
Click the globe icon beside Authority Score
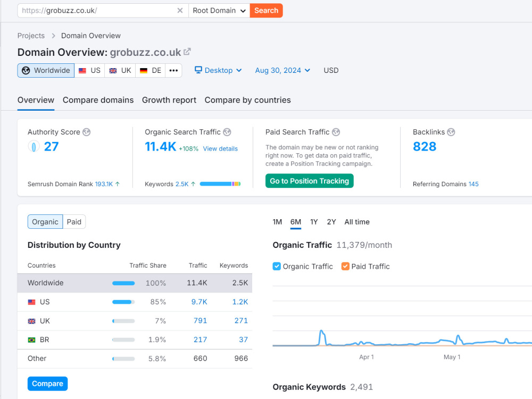point(87,132)
